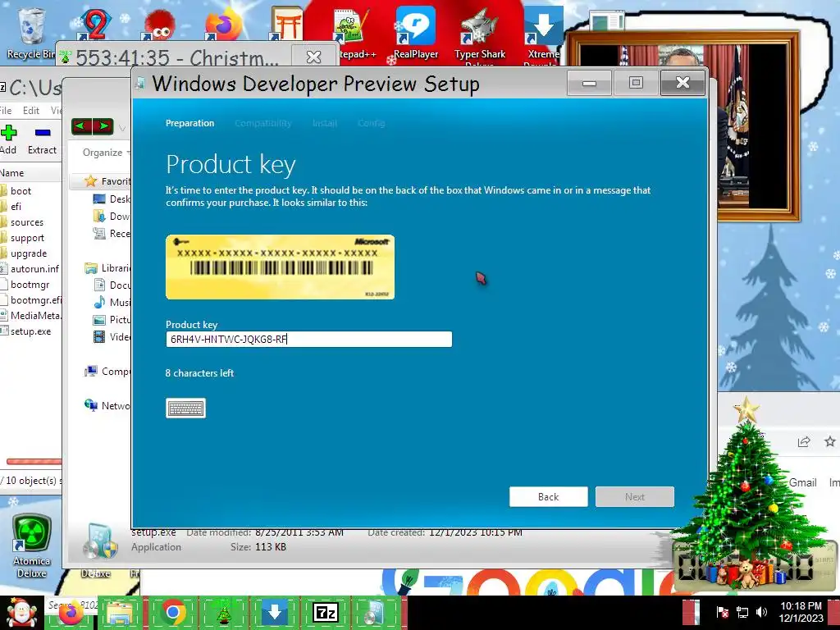
Task: Select the support folder in 7-Zip
Action: [x=27, y=238]
